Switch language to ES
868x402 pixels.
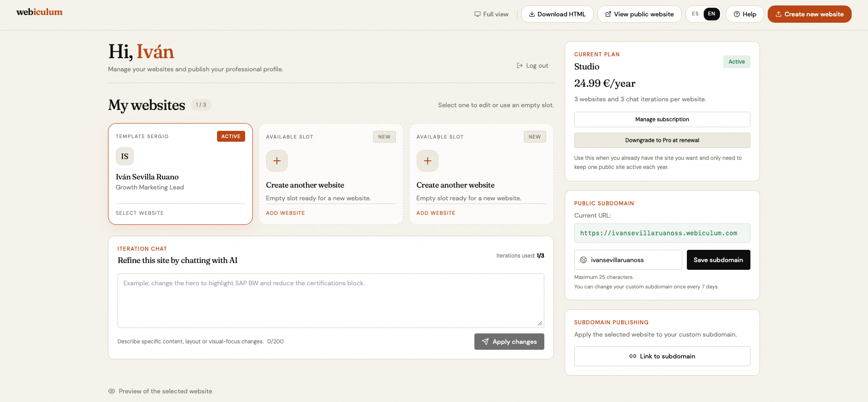coord(695,14)
